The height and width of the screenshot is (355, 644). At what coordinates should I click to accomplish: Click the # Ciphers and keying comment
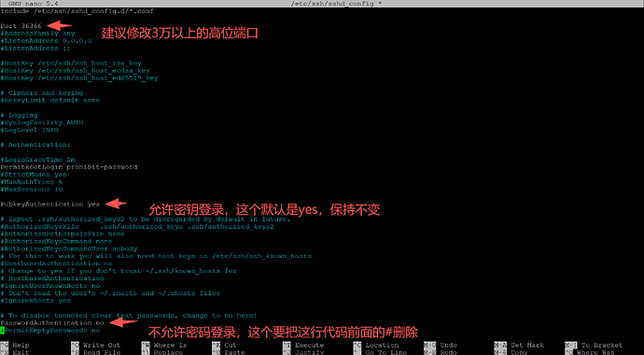tap(42, 92)
